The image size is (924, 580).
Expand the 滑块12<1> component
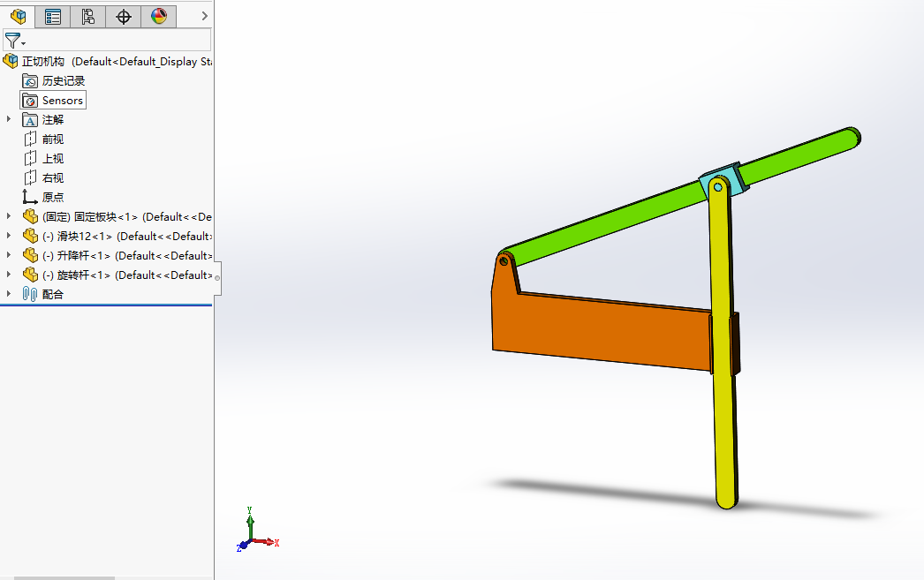[8, 236]
